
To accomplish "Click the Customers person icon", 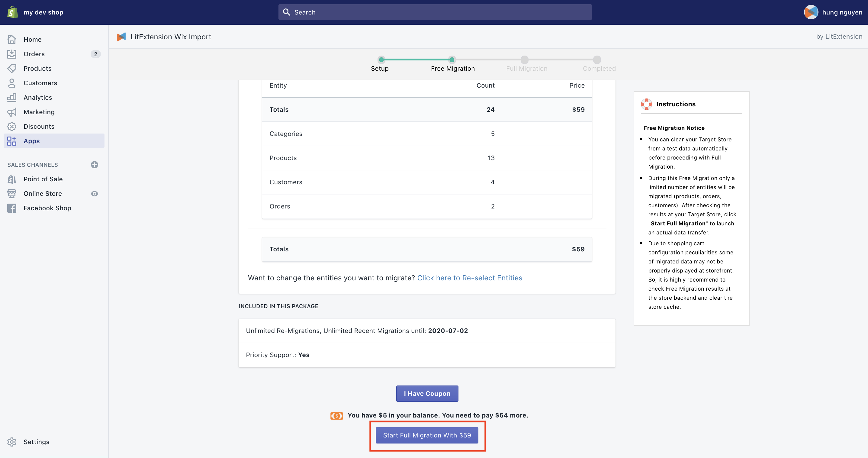I will (12, 83).
